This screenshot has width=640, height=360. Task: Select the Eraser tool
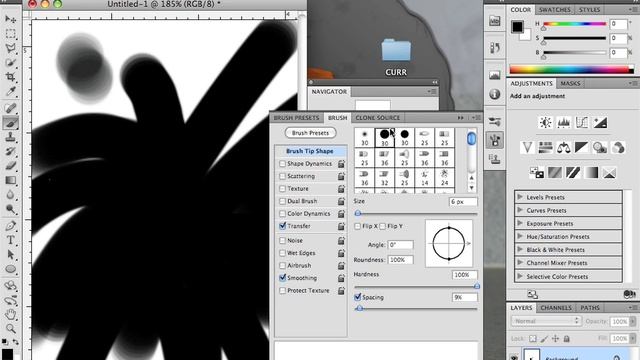click(11, 166)
